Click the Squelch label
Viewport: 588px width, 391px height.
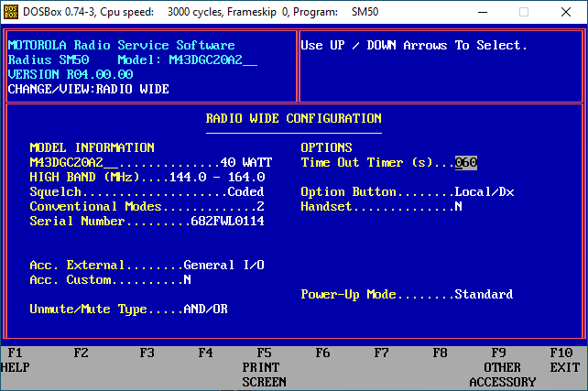(x=56, y=192)
